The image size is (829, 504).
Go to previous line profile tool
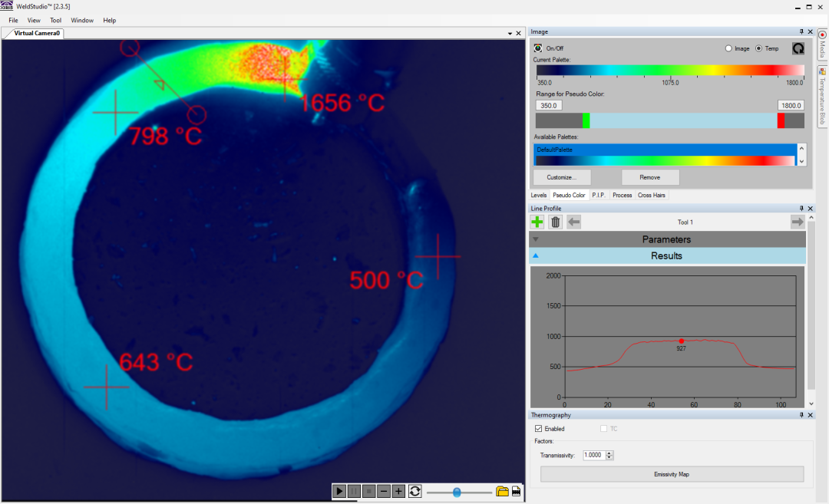pyautogui.click(x=574, y=222)
